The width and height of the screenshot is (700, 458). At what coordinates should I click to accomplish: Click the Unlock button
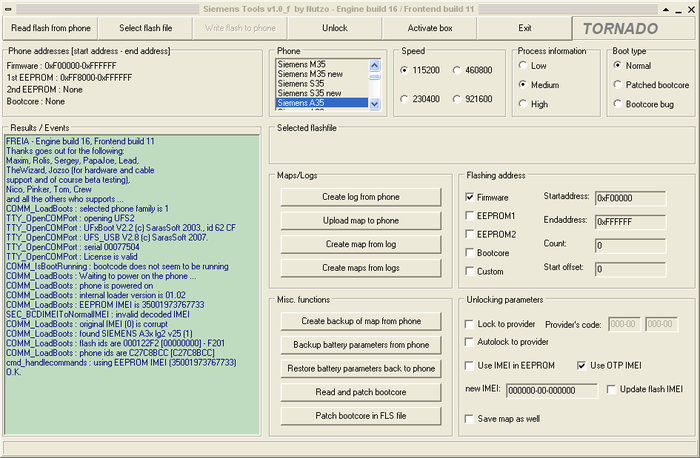click(x=335, y=28)
